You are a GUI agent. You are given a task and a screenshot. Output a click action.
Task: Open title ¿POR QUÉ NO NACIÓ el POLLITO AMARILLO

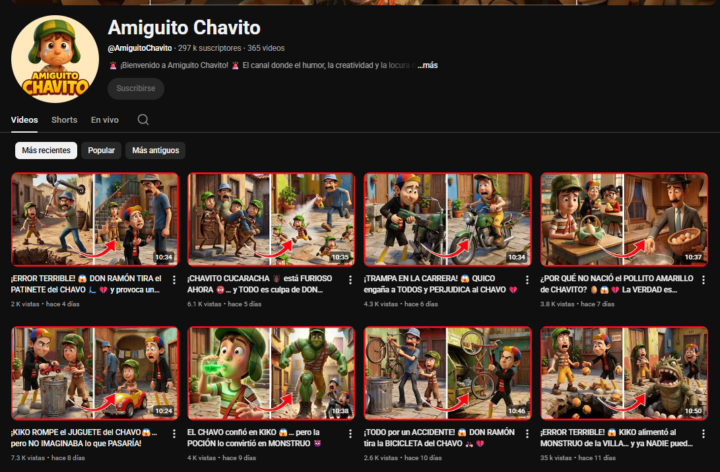(617, 284)
